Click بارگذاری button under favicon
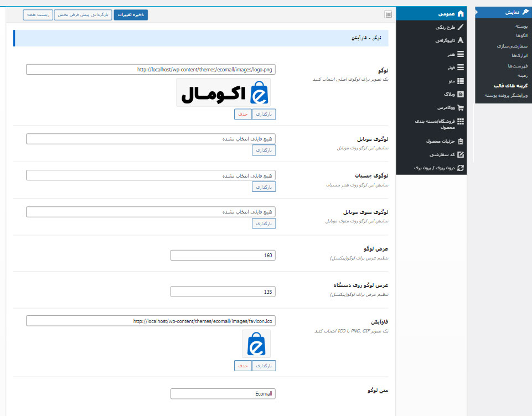The width and height of the screenshot is (532, 416). (x=264, y=366)
